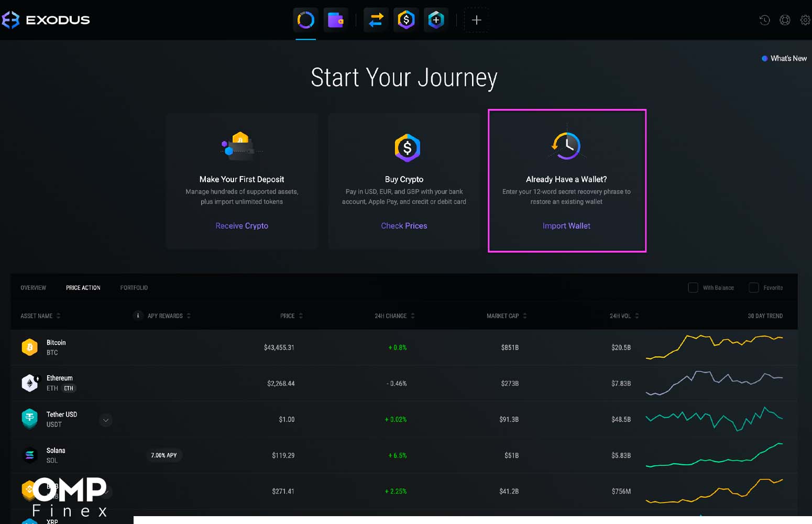Open the history clock icon
Screen dimensions: 812x524
pyautogui.click(x=765, y=20)
